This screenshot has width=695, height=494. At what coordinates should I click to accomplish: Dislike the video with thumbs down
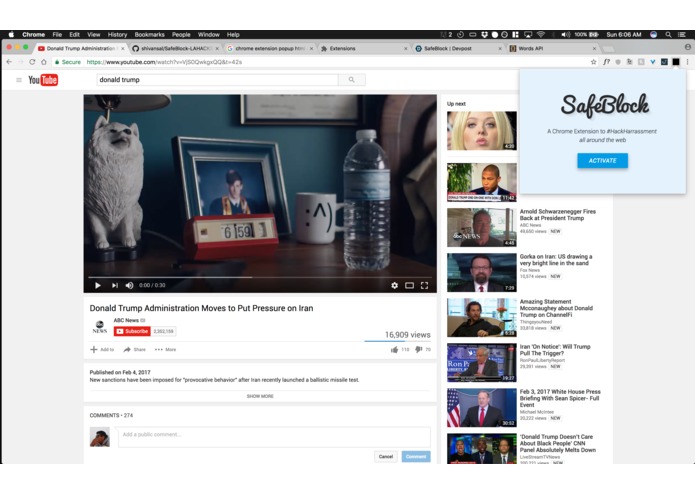point(418,350)
